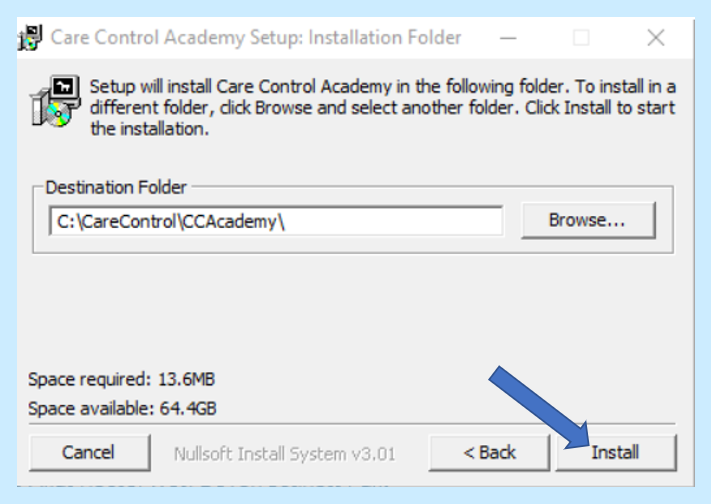This screenshot has height=504, width=711.
Task: Click the setup instructions paragraph
Action: 382,107
